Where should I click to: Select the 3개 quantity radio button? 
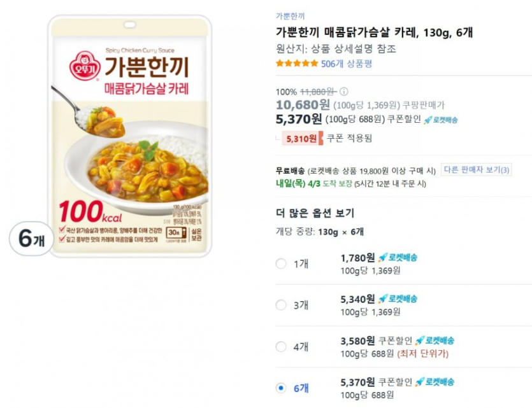[281, 305]
